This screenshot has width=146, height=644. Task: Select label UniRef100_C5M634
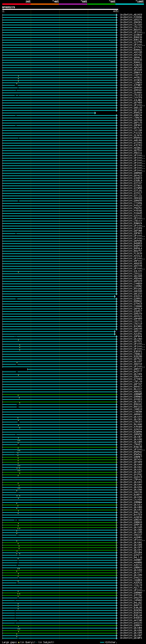[x=131, y=118]
